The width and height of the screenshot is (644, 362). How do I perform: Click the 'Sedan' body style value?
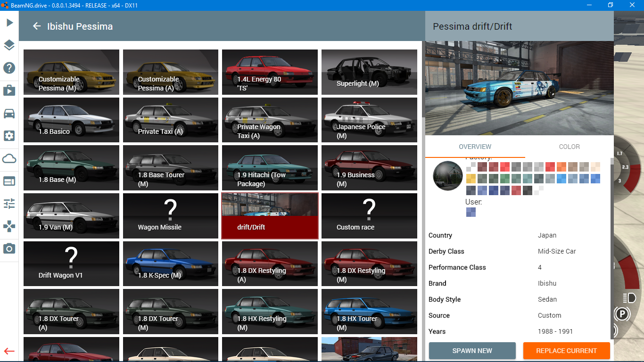pos(547,299)
